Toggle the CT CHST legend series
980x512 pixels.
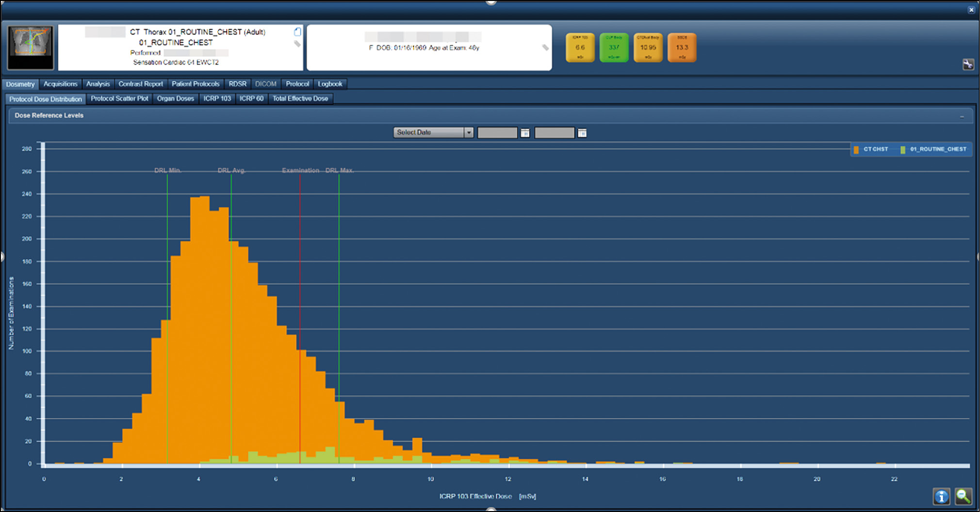[871, 149]
